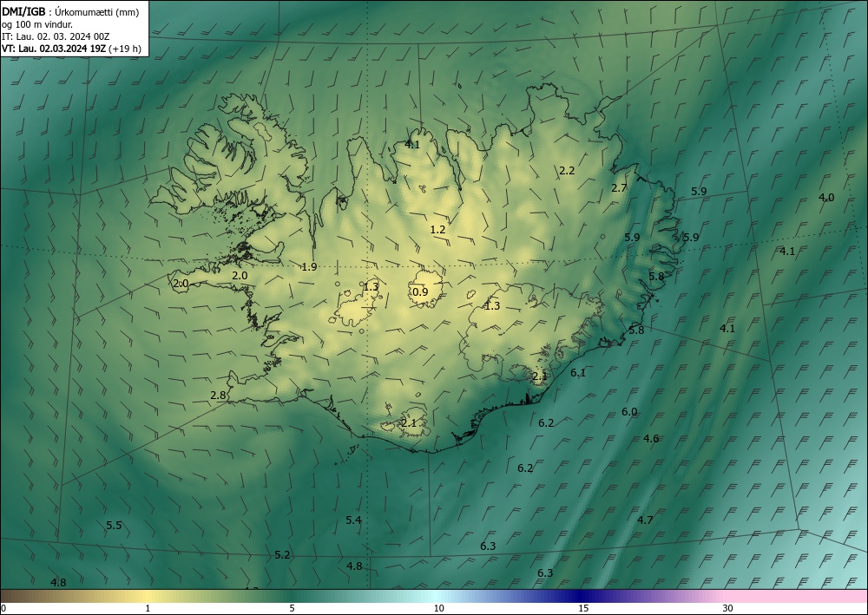Click the 5.2 value on the map
This screenshot has height=615, width=868.
(x=282, y=555)
